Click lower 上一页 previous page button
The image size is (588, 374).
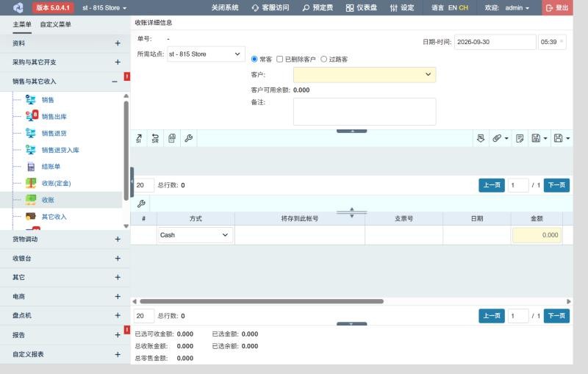point(491,316)
